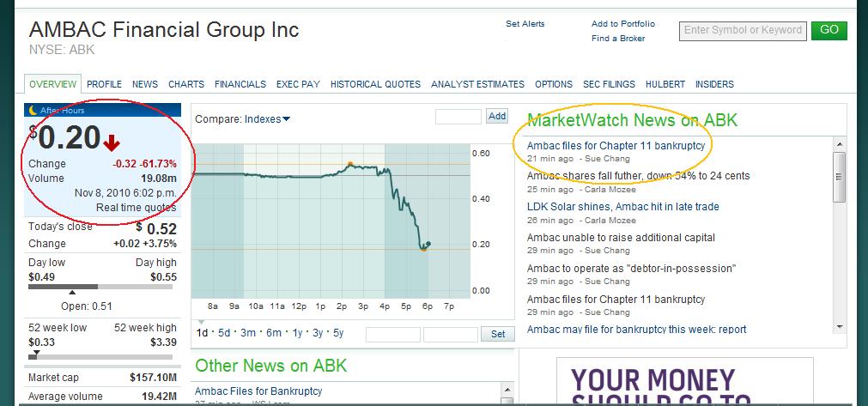Focus the Enter Symbol or Keyword field

[743, 30]
